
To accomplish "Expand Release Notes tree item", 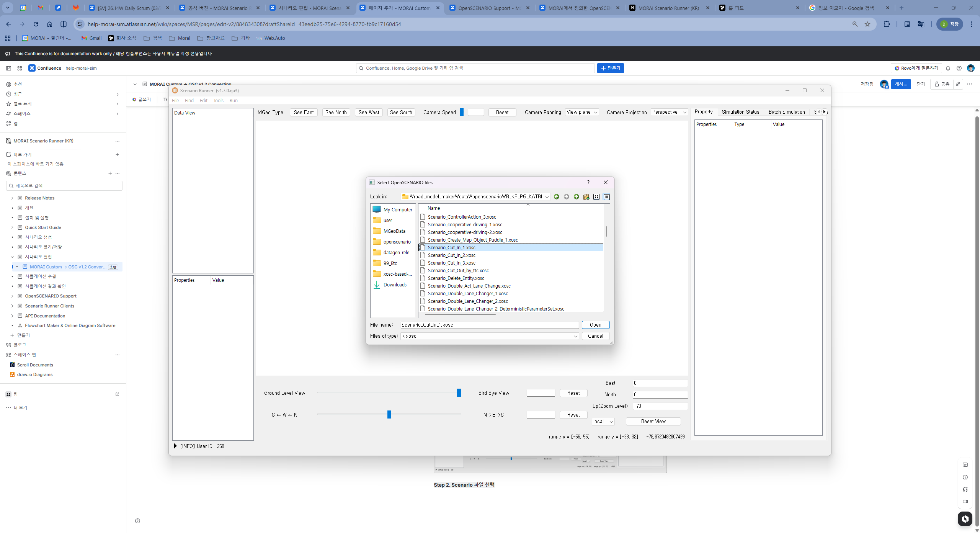I will coord(12,198).
